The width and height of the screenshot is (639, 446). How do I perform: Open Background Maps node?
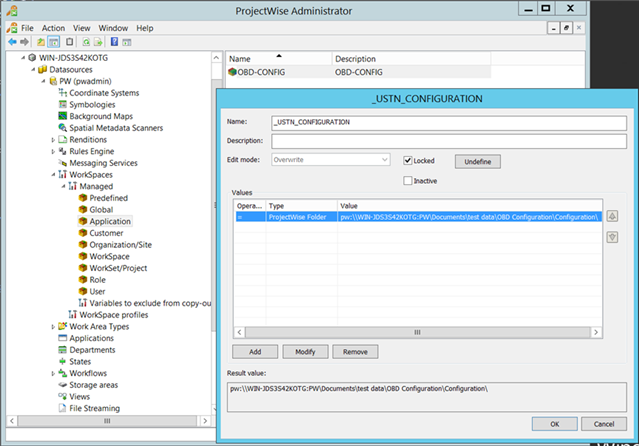(101, 116)
